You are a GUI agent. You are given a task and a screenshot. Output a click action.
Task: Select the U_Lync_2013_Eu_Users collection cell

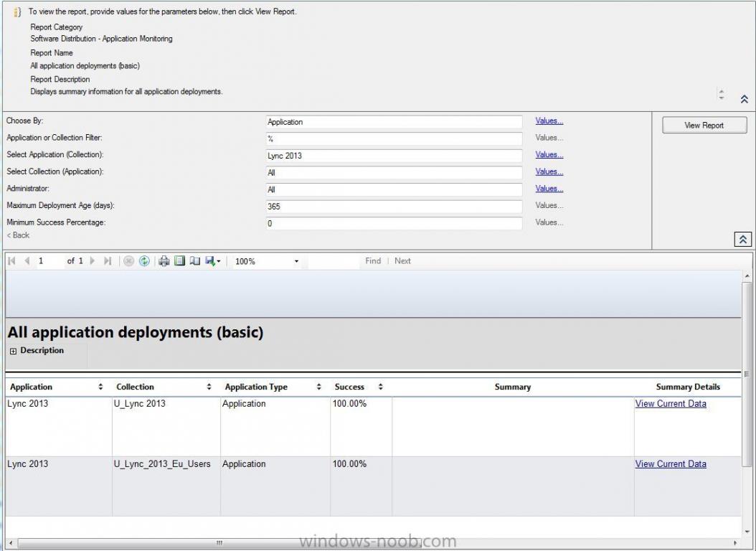166,486
